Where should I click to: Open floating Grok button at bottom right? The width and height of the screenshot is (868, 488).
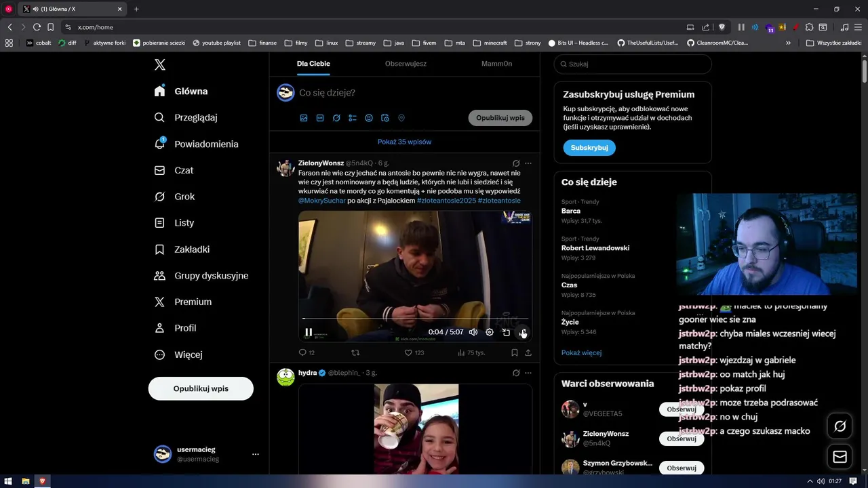point(840,426)
